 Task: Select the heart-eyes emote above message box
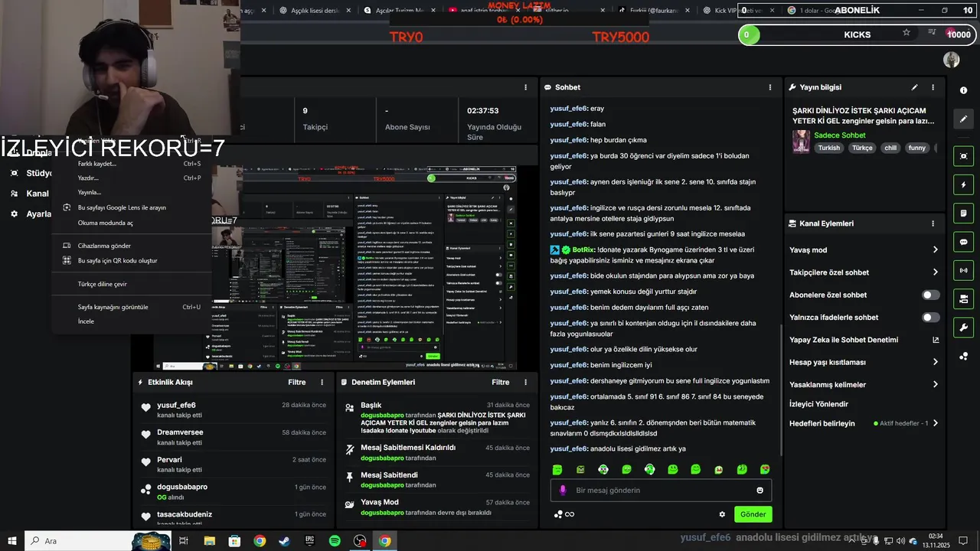(765, 469)
